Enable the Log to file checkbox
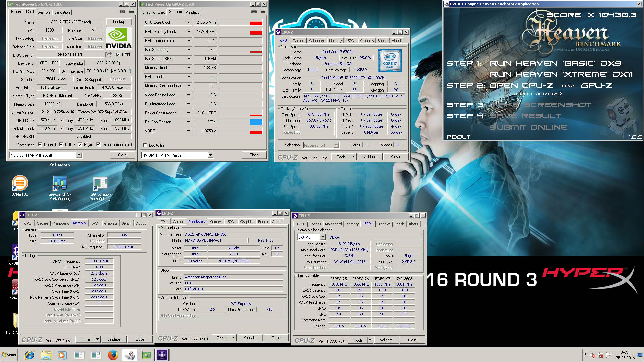The width and height of the screenshot is (644, 362). [x=145, y=145]
